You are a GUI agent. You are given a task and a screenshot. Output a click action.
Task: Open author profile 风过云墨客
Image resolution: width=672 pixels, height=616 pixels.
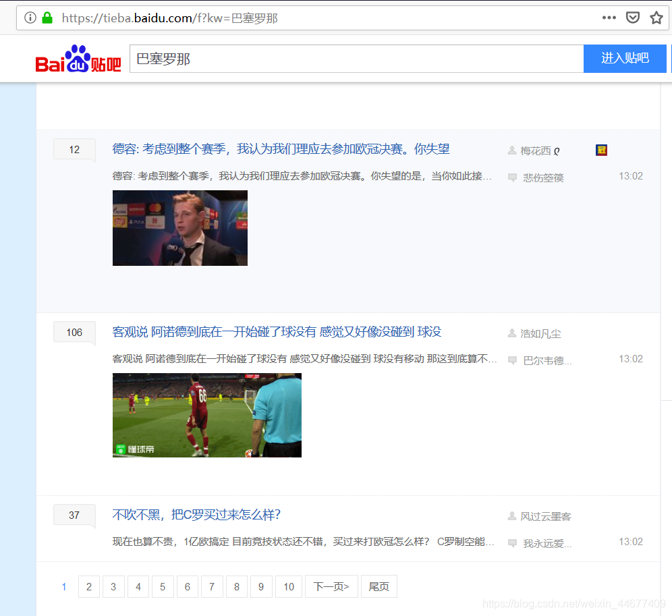[546, 517]
